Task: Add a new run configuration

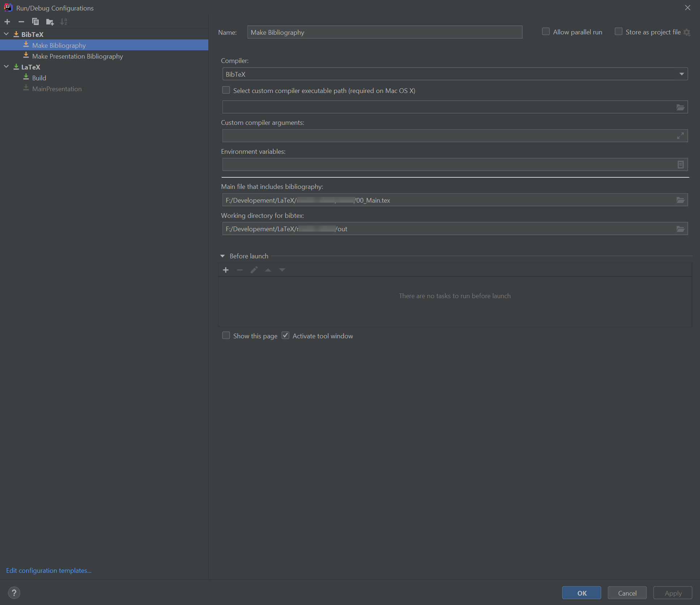Action: point(7,22)
